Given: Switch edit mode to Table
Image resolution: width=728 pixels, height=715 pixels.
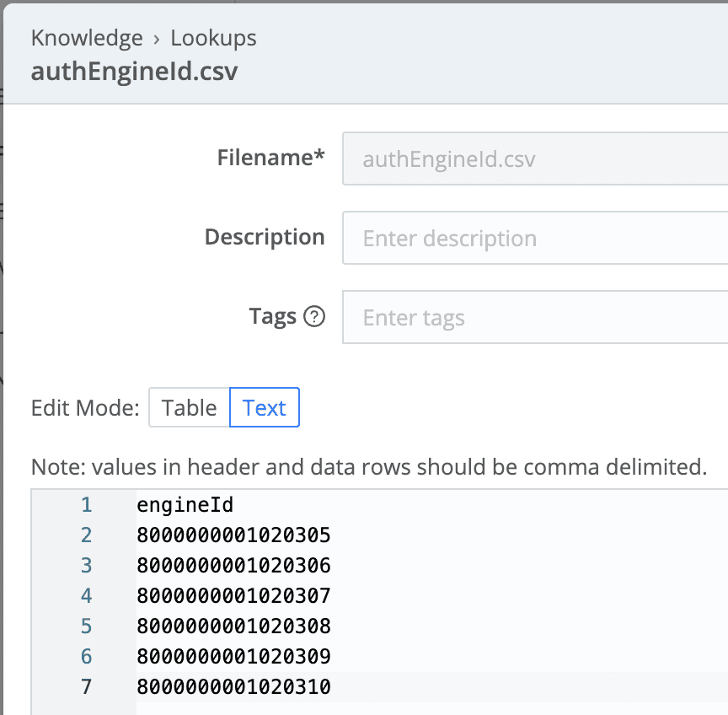Looking at the screenshot, I should [189, 408].
